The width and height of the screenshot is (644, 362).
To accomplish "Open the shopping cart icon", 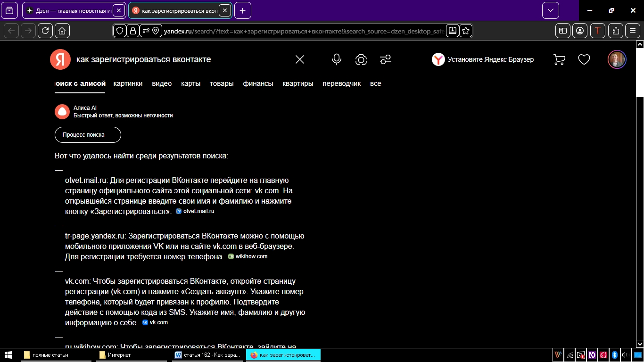I will (x=559, y=59).
